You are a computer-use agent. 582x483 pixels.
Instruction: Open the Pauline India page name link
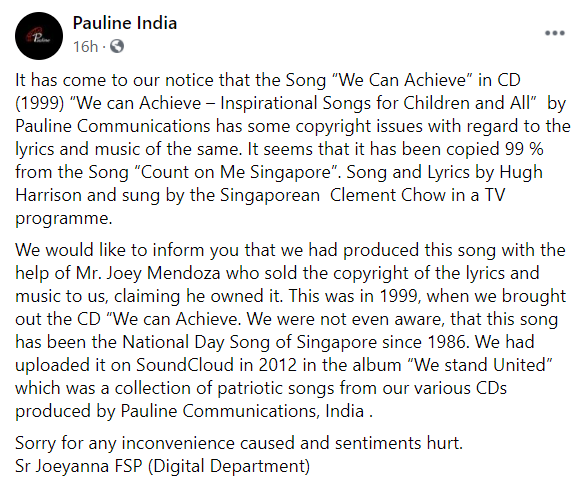point(125,23)
